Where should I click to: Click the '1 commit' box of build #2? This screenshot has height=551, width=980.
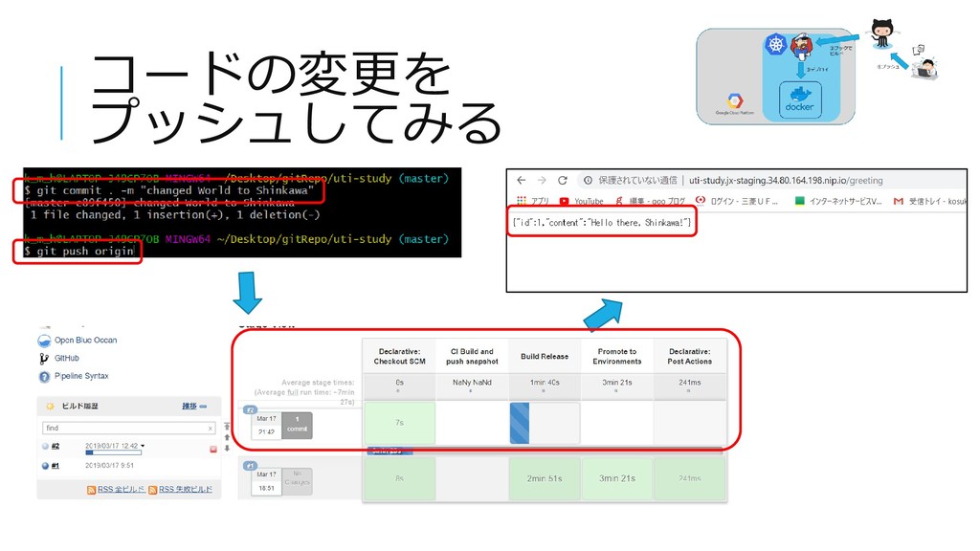(297, 425)
